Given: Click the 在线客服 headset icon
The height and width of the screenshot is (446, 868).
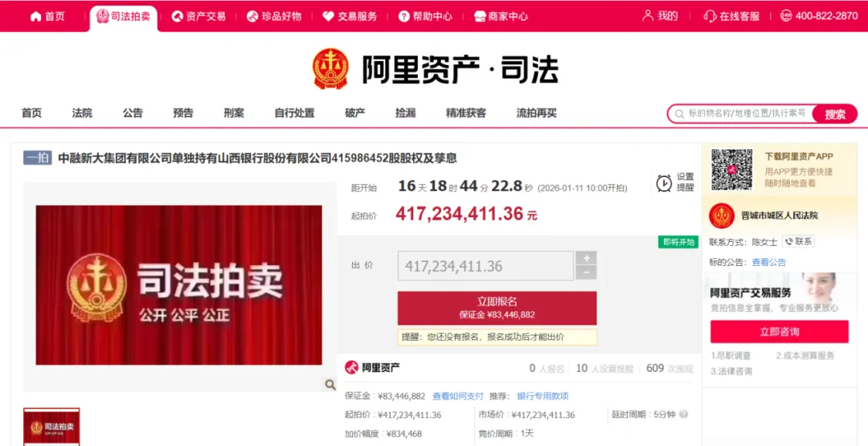Looking at the screenshot, I should pos(710,16).
